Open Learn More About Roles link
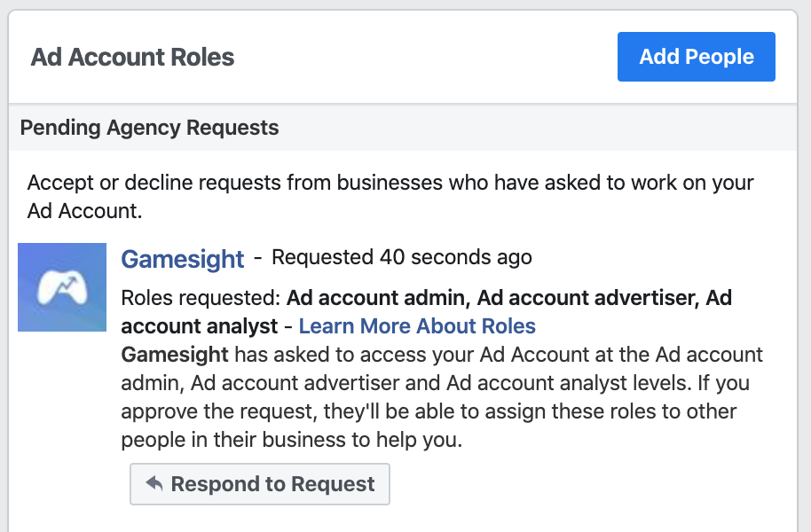 [417, 326]
